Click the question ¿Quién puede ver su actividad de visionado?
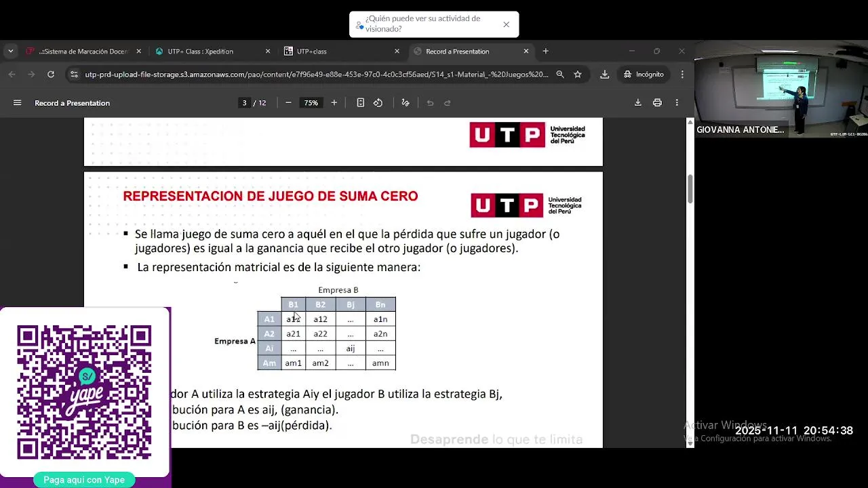Viewport: 868px width, 488px height. tap(422, 24)
